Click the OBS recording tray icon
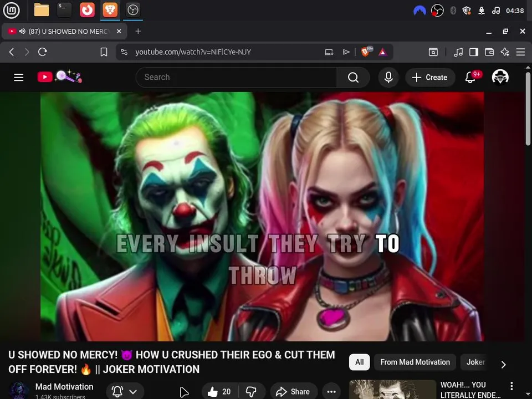Image resolution: width=532 pixels, height=399 pixels. (437, 11)
